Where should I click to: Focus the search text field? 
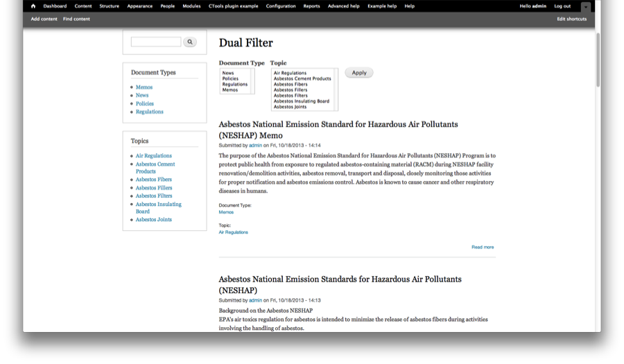coord(156,42)
